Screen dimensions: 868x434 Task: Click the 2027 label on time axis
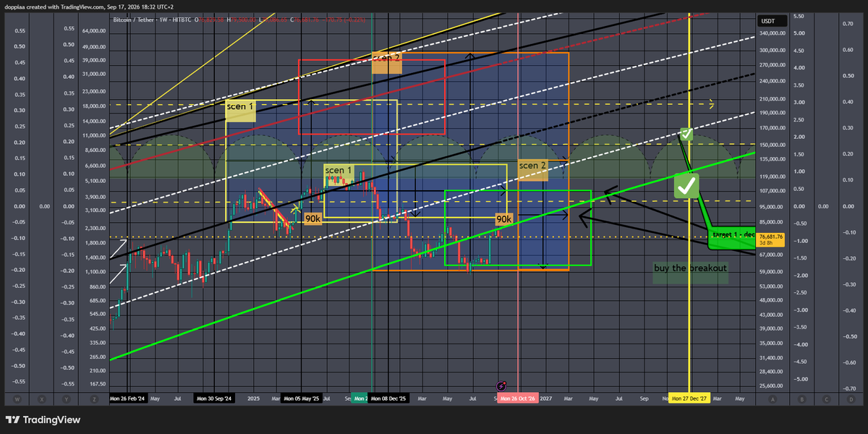pos(545,399)
